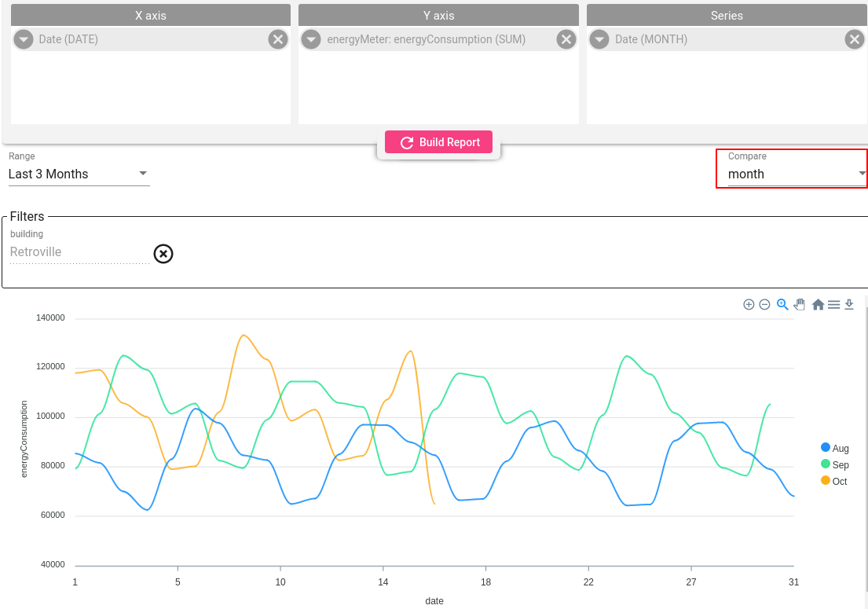868x609 pixels.
Task: Expand Date (DATE) field options arrow
Action: (x=24, y=39)
